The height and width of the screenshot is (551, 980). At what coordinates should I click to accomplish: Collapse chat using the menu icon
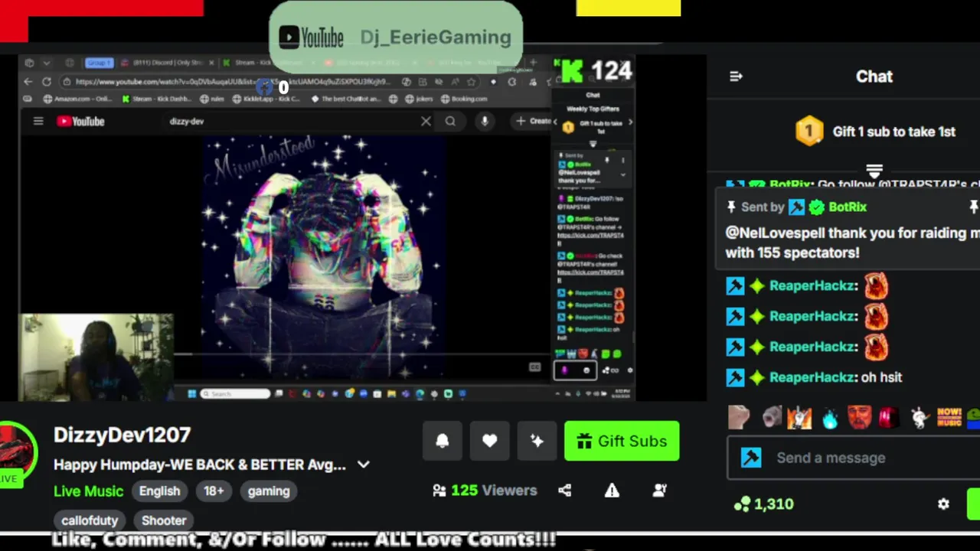[x=736, y=77]
